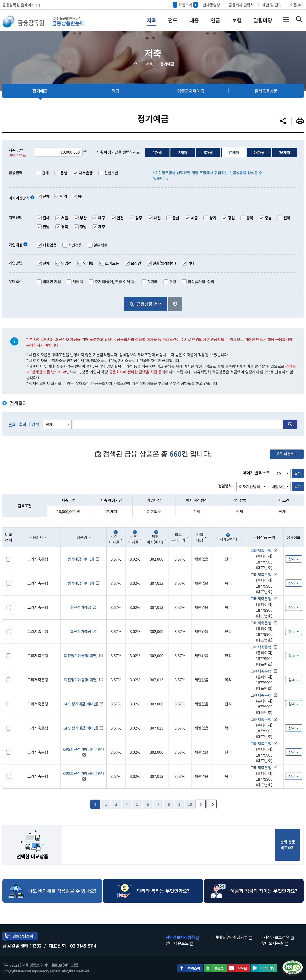306x980 pixels.
Task: Open help tooltip for 가입대상 filter
Action: [x=26, y=244]
